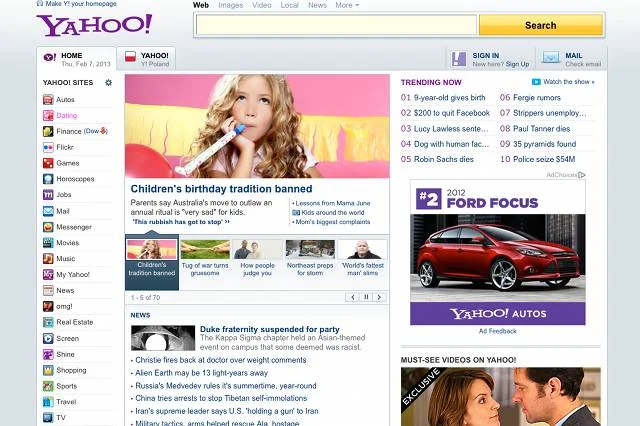Screen dimensions: 640x426
Task: Click the SIGN IN link
Action: point(486,55)
